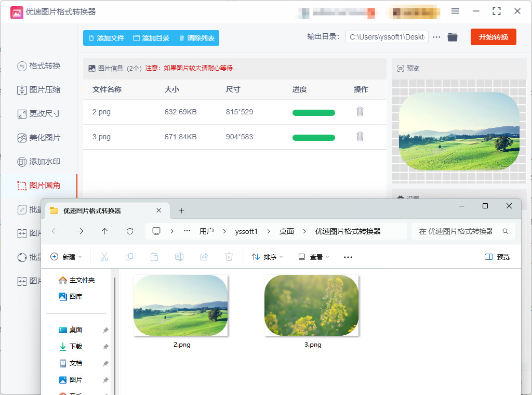Viewport: 532px width, 395px height.
Task: Select 更改尺寸 in converter sidebar
Action: pyautogui.click(x=39, y=114)
